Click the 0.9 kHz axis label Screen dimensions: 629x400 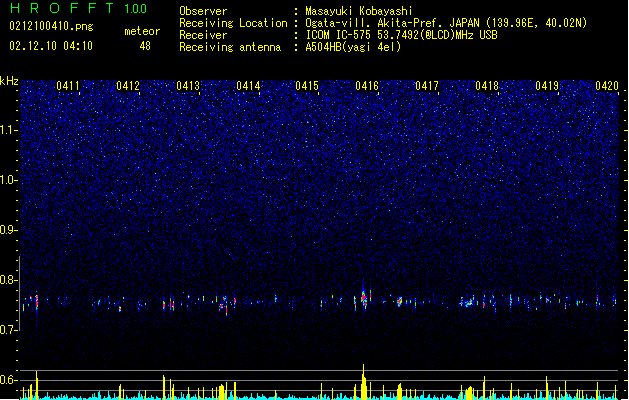9,230
